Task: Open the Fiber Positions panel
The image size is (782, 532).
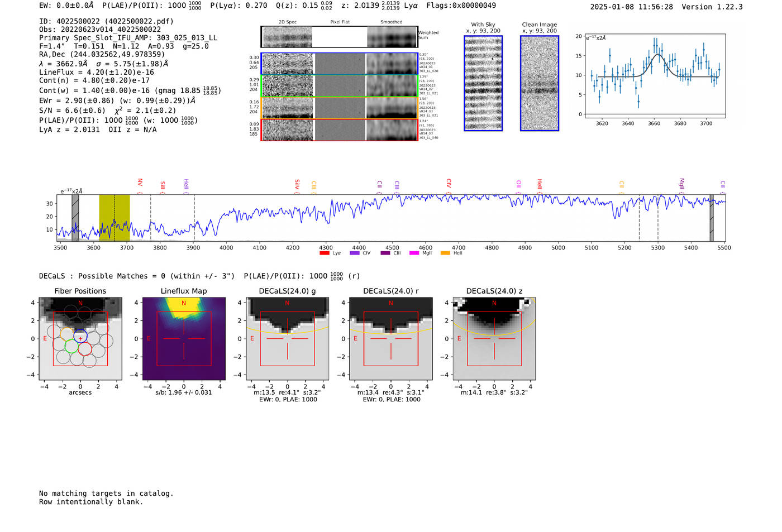Action: pos(80,339)
